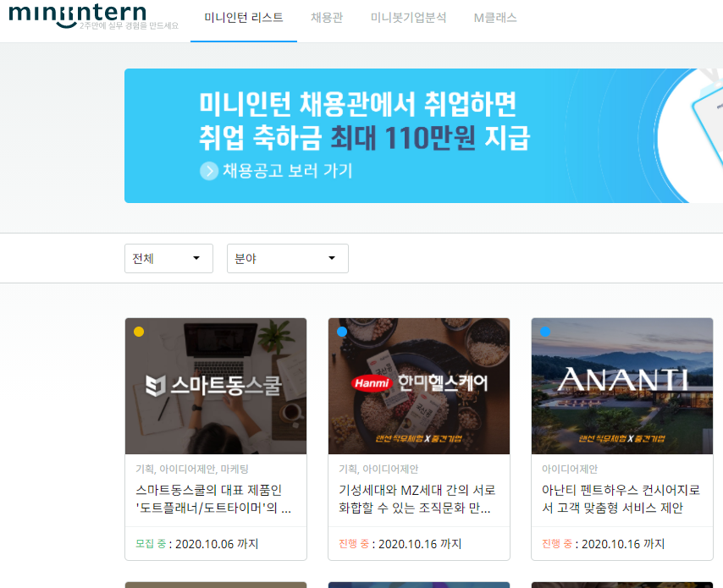
Task: Click the yellow status dot on 스마트동스쿨 card
Action: click(x=139, y=332)
